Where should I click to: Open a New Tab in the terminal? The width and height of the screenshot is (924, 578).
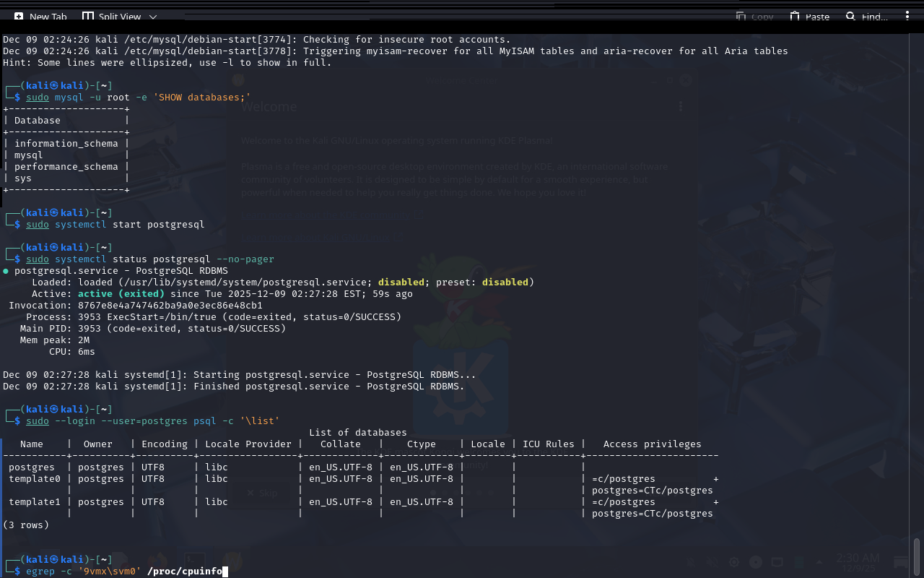pyautogui.click(x=40, y=17)
